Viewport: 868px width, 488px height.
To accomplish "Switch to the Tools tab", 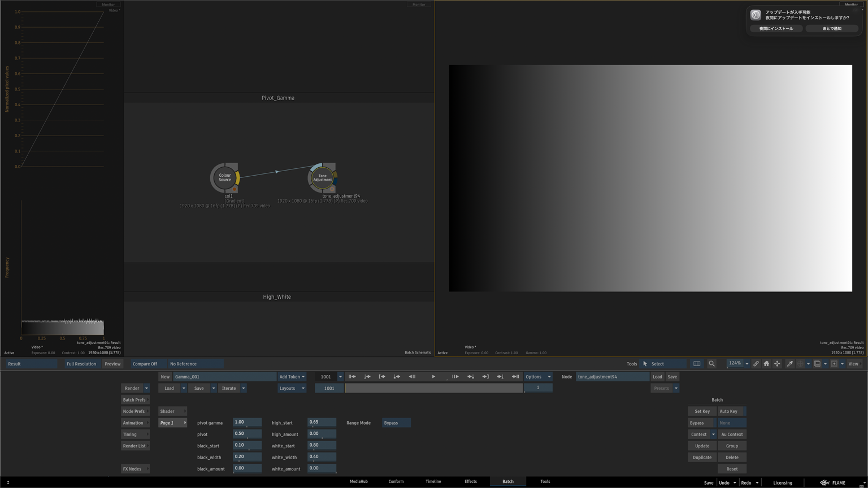I will (x=545, y=482).
